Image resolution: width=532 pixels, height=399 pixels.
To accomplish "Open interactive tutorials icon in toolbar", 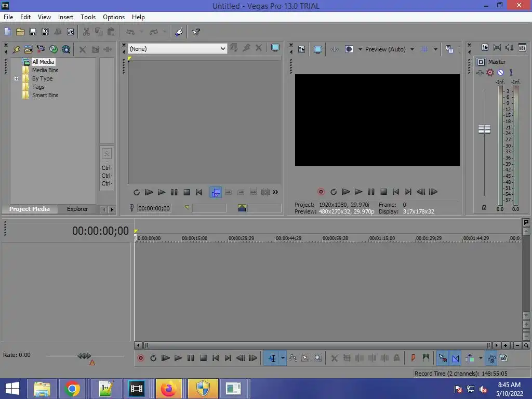I will click(x=179, y=32).
